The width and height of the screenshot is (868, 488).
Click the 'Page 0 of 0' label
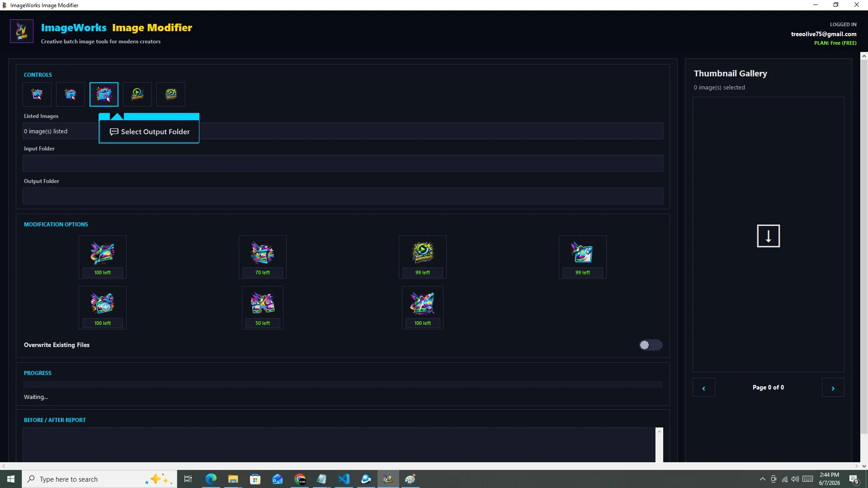[x=768, y=388]
